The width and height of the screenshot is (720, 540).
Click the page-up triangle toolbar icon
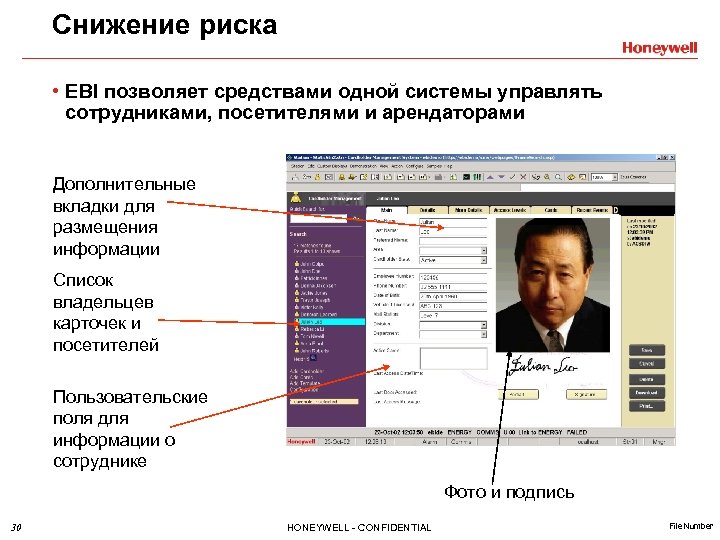[x=490, y=177]
